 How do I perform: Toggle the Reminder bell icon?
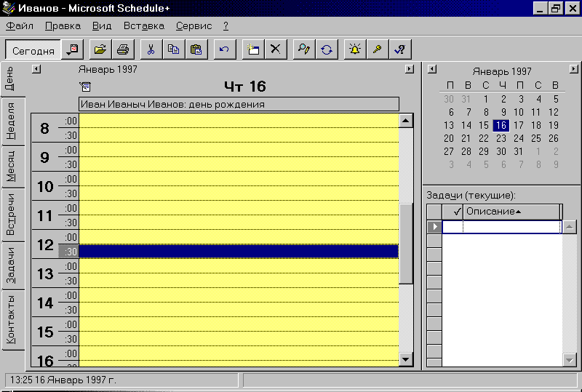tap(355, 49)
